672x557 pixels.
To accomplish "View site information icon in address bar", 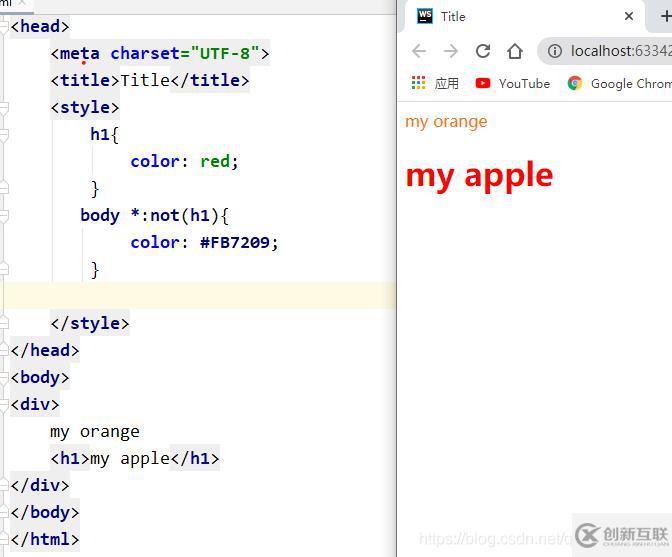I will click(555, 51).
